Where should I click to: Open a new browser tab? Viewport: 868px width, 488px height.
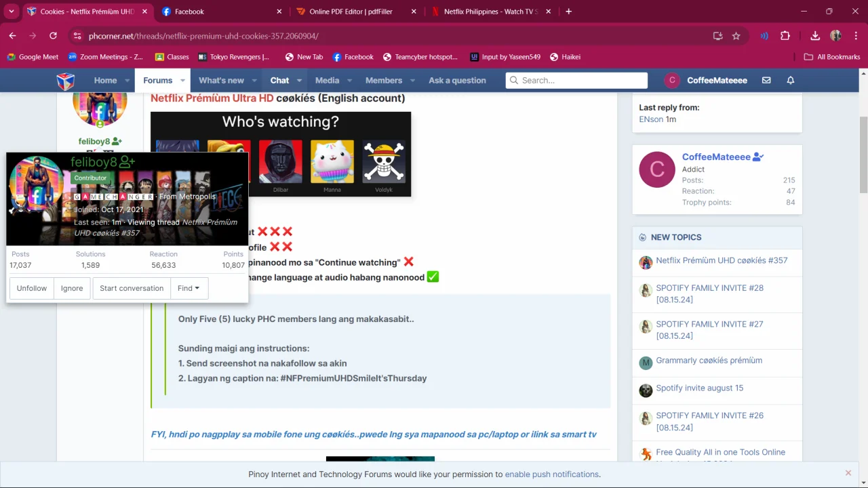pyautogui.click(x=568, y=12)
